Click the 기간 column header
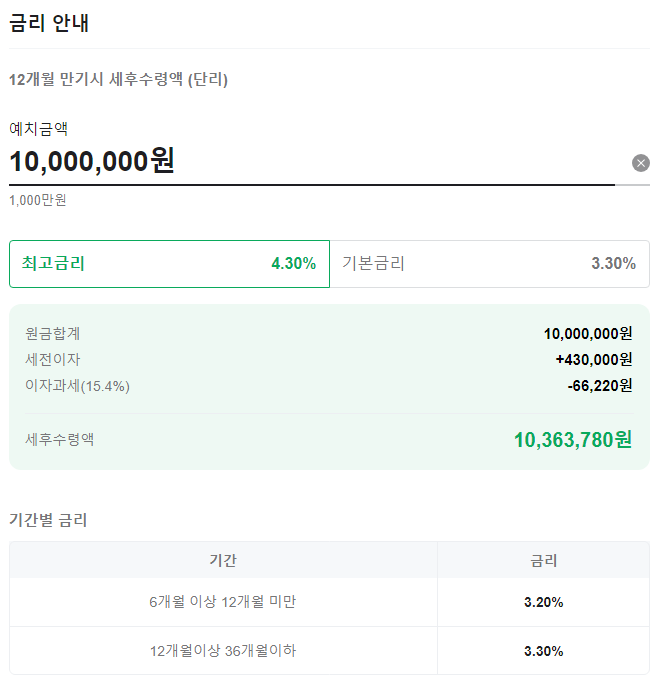This screenshot has width=656, height=690. click(x=223, y=560)
